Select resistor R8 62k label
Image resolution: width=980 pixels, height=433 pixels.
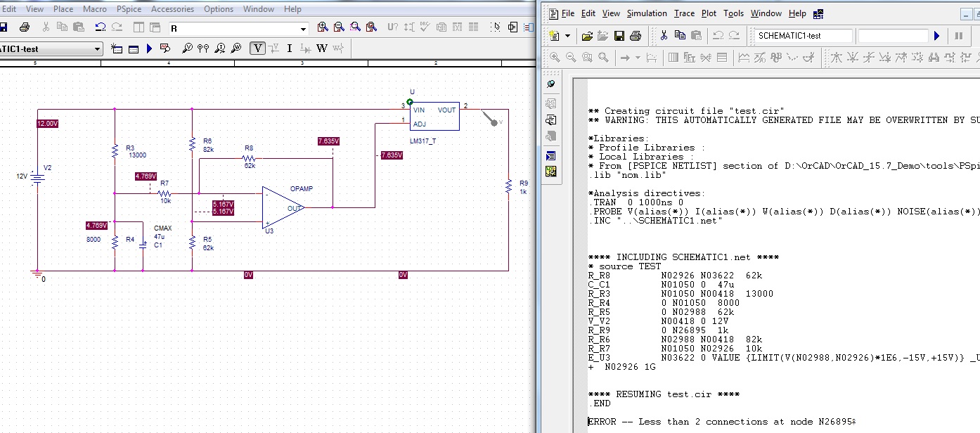(250, 157)
